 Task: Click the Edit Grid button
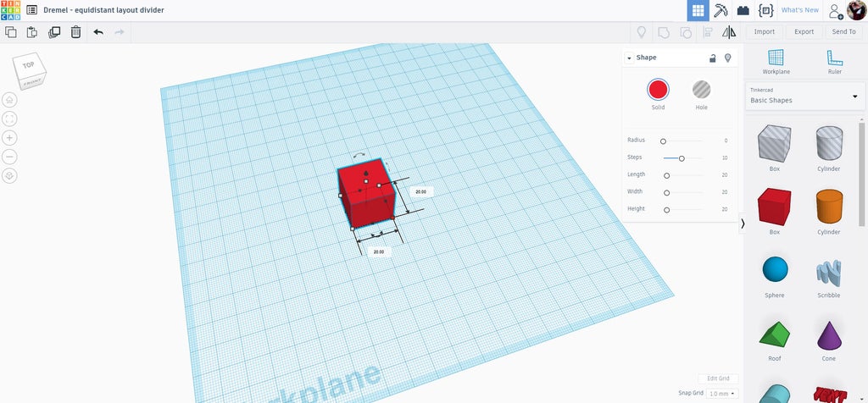tap(718, 378)
